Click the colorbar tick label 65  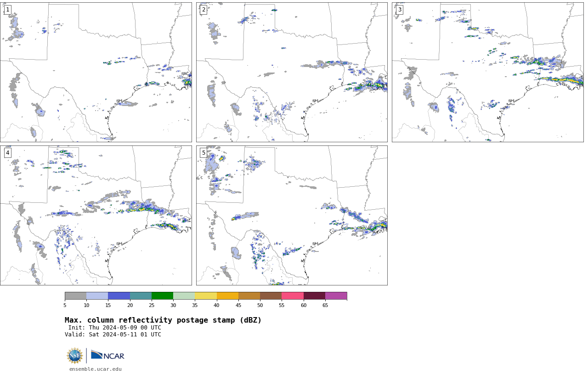click(x=325, y=305)
